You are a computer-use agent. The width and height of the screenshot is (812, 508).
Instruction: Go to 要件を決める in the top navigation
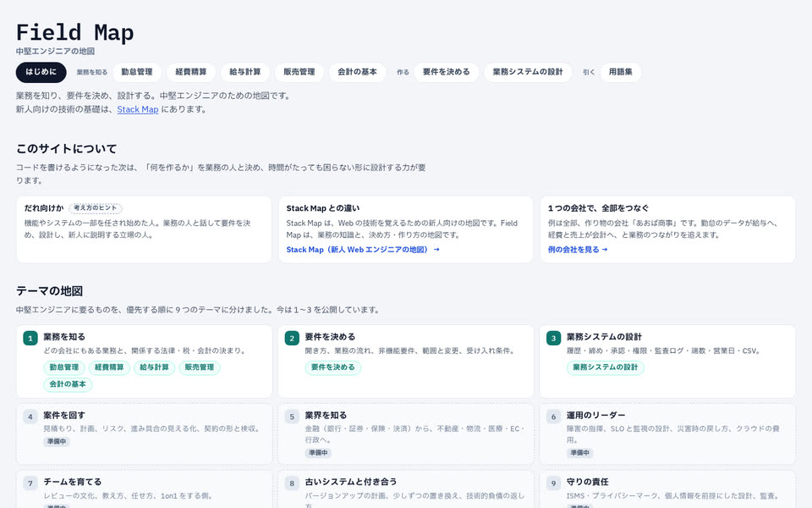coord(447,72)
